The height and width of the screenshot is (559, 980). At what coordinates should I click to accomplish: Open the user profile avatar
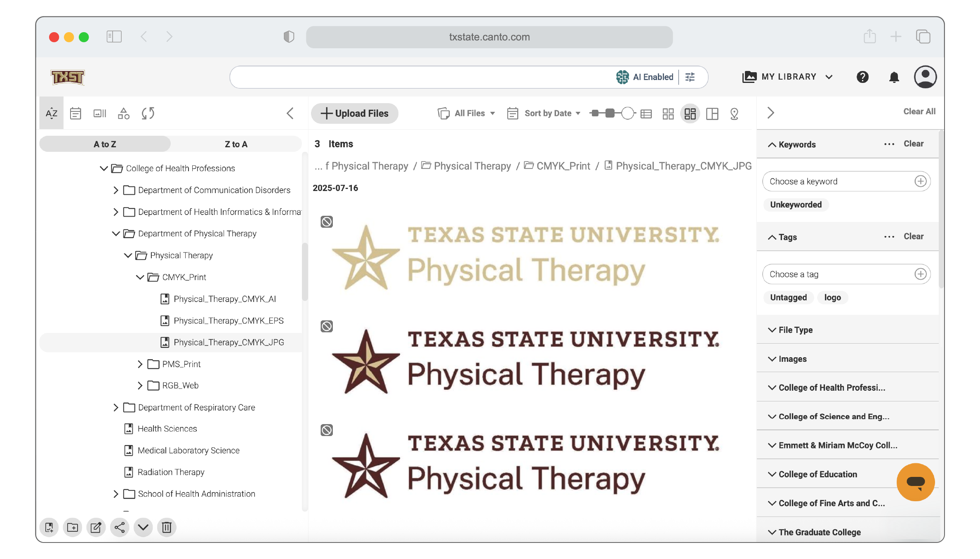point(925,77)
